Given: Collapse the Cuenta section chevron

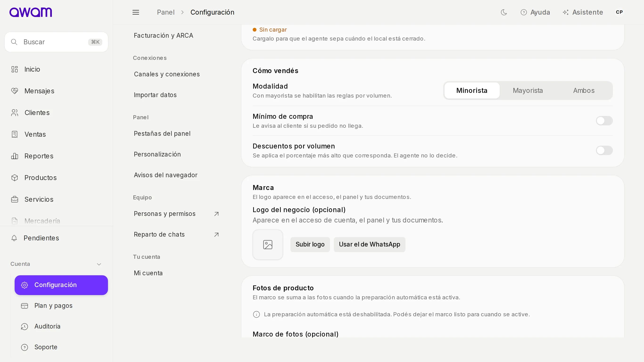Looking at the screenshot, I should pyautogui.click(x=99, y=264).
